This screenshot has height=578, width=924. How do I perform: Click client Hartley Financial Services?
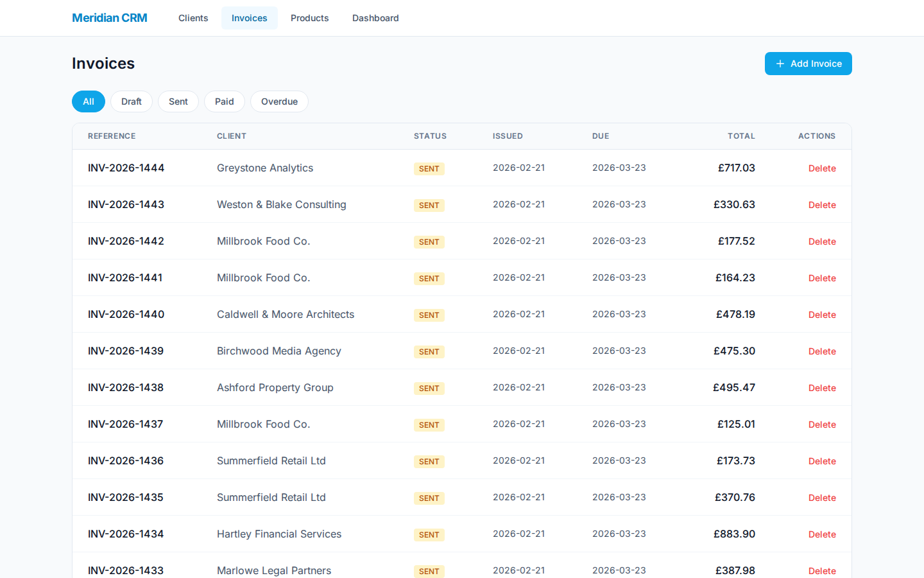[279, 534]
